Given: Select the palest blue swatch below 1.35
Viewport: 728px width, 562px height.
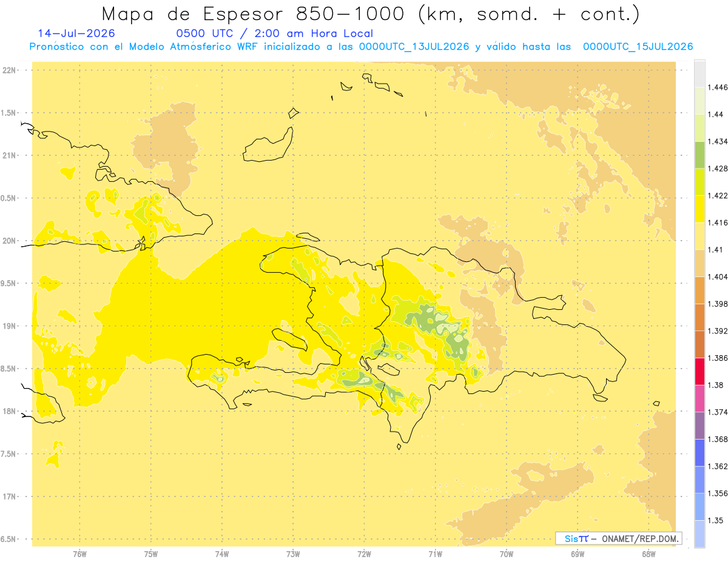Looking at the screenshot, I should pos(699,534).
